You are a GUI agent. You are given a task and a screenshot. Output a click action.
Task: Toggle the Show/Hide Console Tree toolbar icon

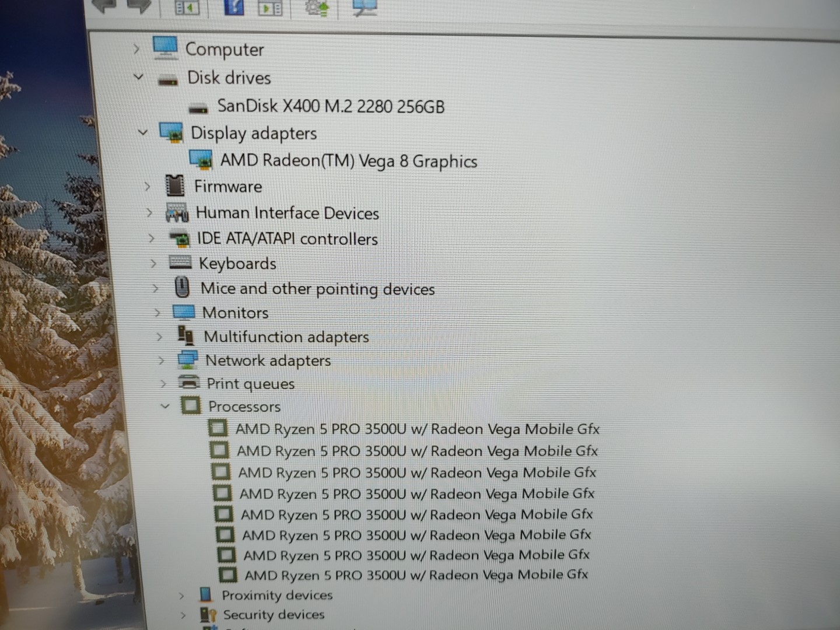(x=187, y=6)
